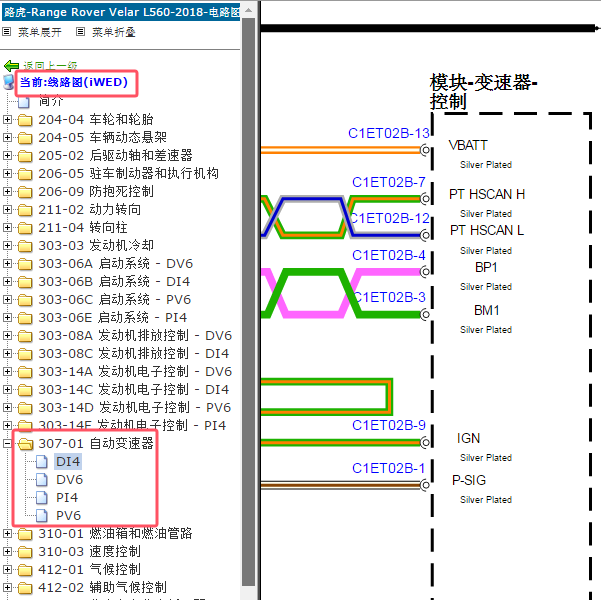
Task: Click the PT HSCAN L pin label
Action: pyautogui.click(x=487, y=231)
